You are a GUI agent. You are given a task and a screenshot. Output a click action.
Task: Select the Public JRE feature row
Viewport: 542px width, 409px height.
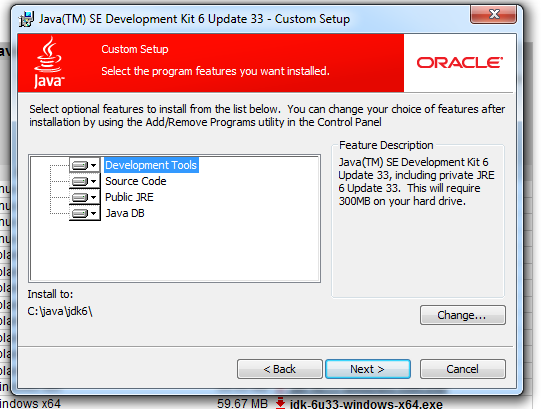click(129, 197)
